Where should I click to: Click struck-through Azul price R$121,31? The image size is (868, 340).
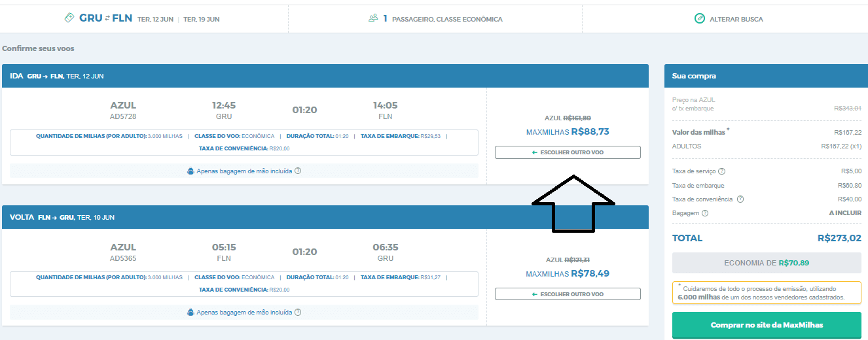pos(577,260)
